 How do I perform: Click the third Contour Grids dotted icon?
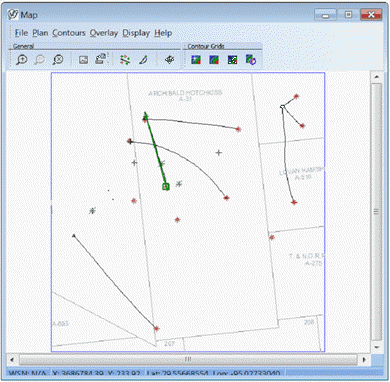(232, 60)
